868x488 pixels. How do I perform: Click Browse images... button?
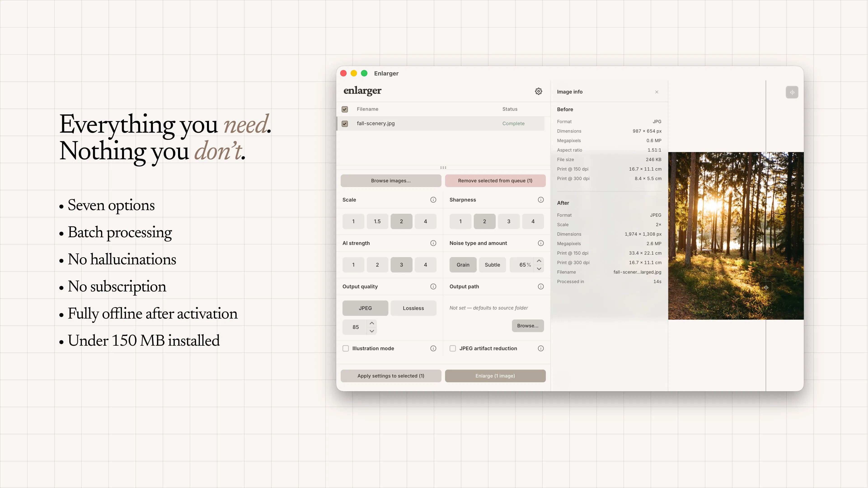[x=391, y=181]
